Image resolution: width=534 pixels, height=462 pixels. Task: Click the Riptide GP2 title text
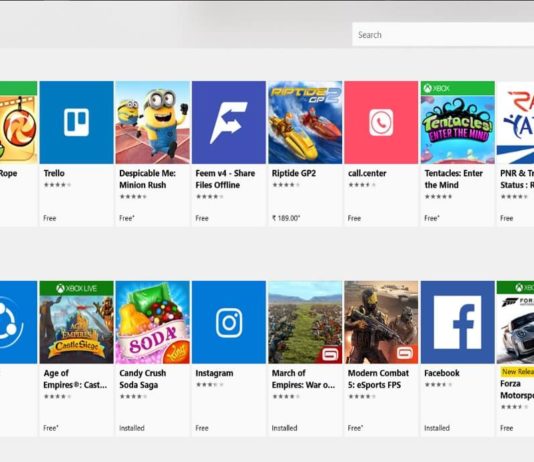pyautogui.click(x=294, y=173)
